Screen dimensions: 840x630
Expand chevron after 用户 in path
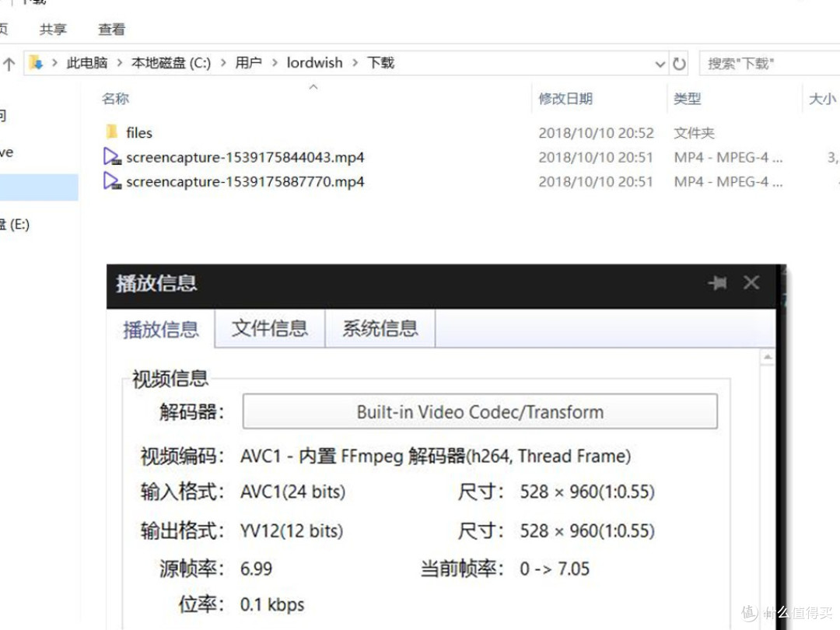coord(275,63)
